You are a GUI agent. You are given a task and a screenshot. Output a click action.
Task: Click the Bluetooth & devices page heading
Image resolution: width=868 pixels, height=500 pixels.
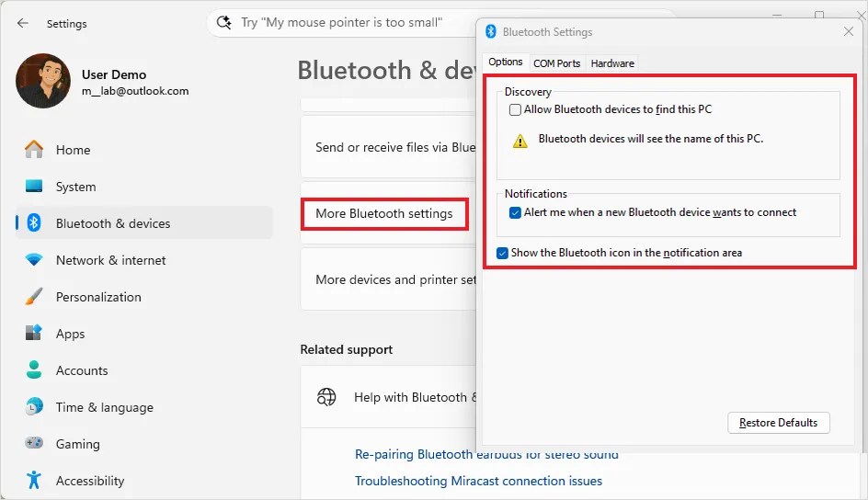(x=386, y=70)
